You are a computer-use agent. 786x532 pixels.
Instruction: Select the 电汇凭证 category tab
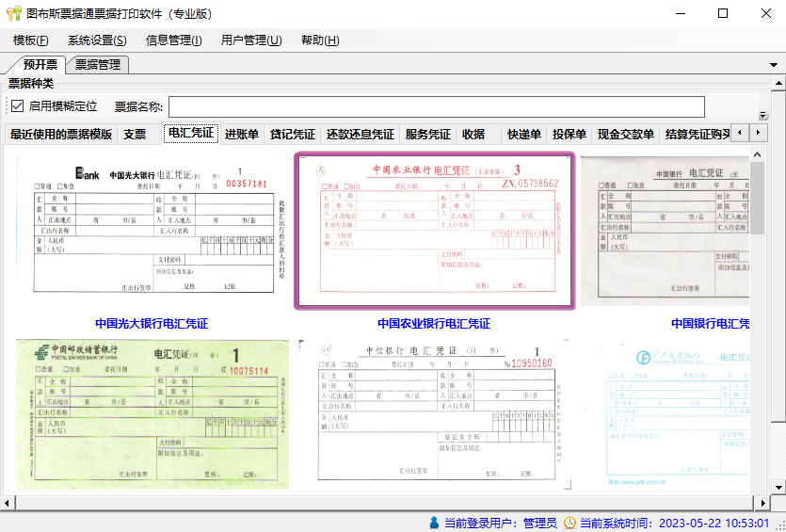tap(191, 134)
